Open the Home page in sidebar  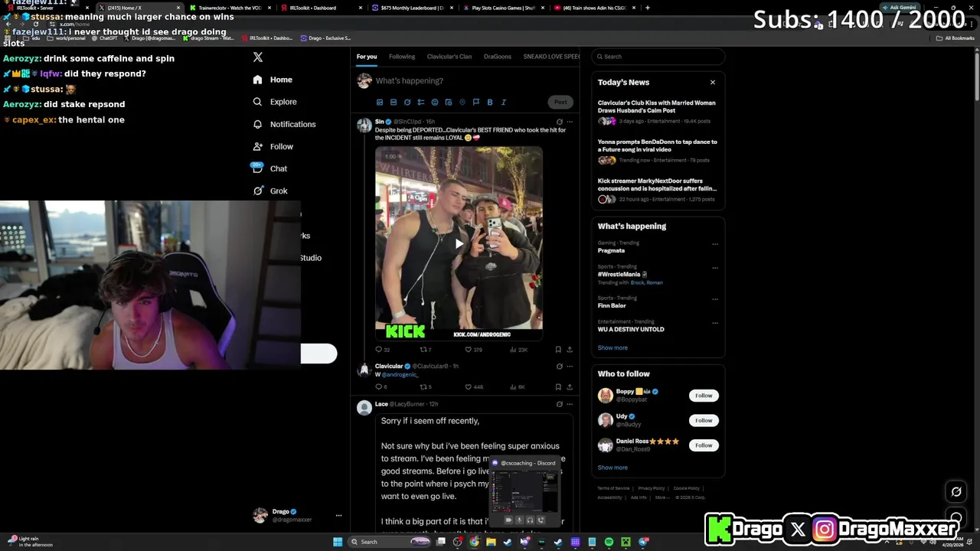273,80
